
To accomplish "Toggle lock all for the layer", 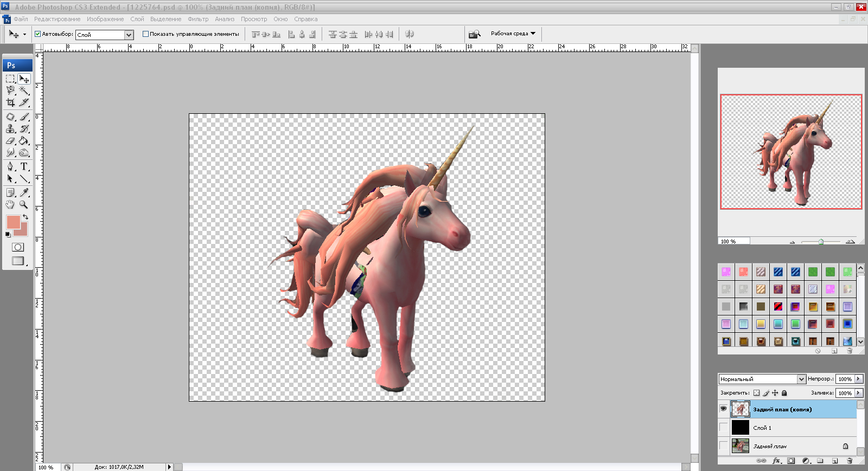I will 784,393.
